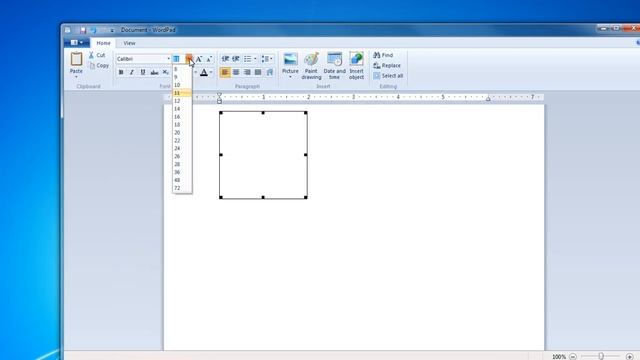
Task: Open the Customize Quick Access Toolbar arrow
Action: (x=111, y=30)
